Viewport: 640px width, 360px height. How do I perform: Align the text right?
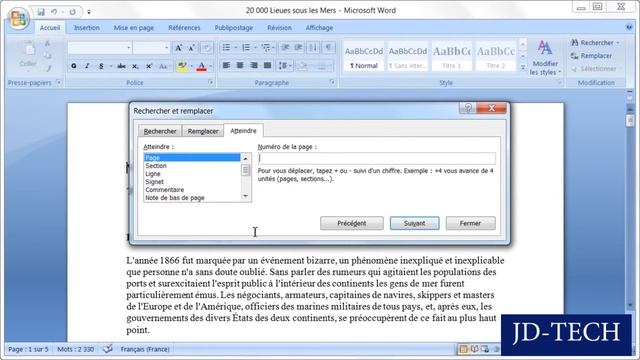tap(254, 65)
